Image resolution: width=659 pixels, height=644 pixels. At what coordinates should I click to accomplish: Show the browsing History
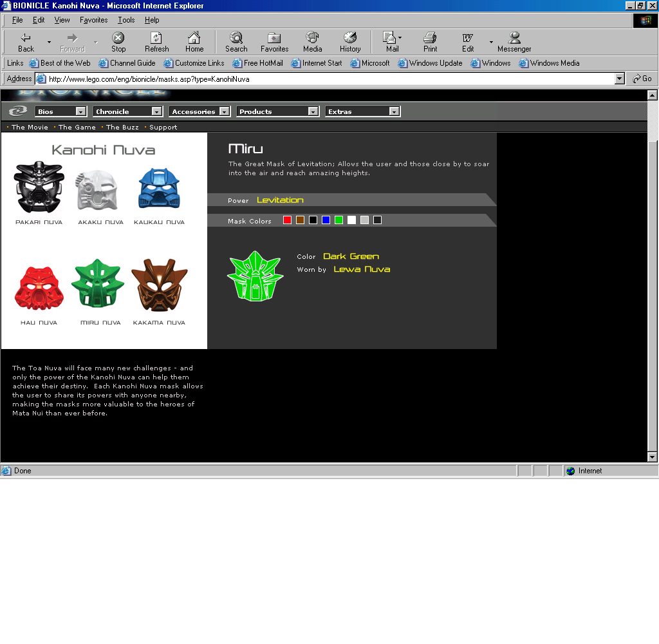350,42
